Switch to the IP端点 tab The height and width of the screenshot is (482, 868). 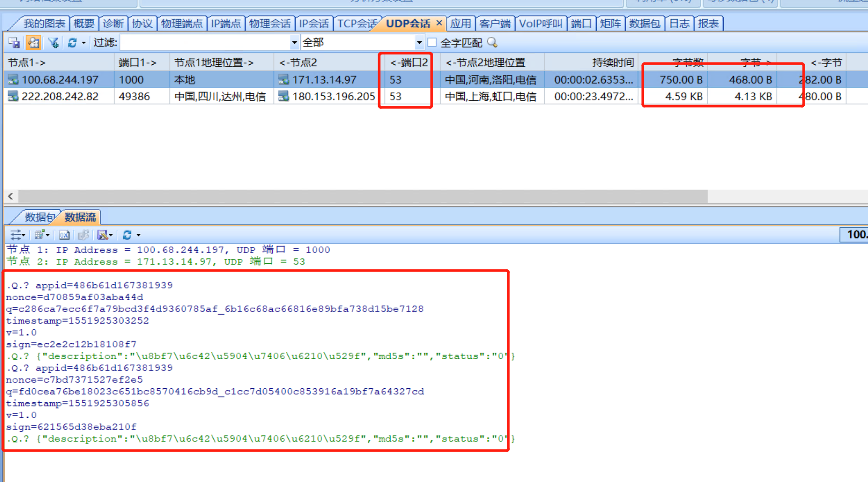(x=225, y=23)
